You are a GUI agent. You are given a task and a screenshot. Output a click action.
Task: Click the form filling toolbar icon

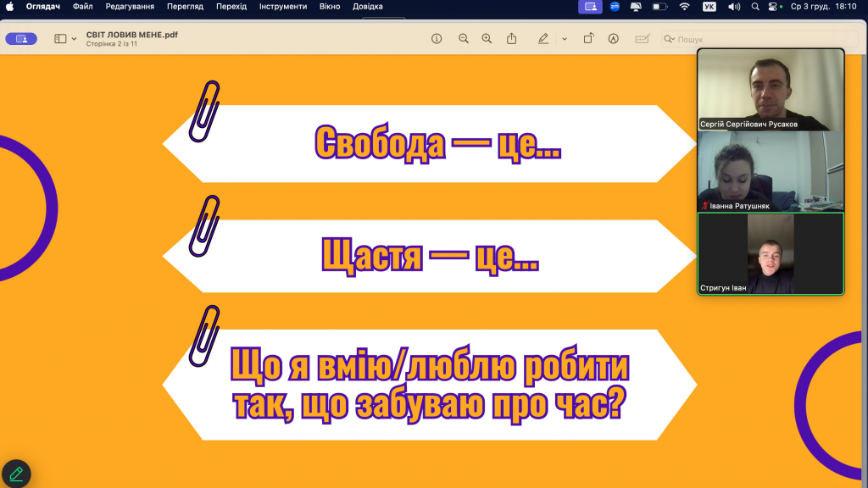click(643, 39)
